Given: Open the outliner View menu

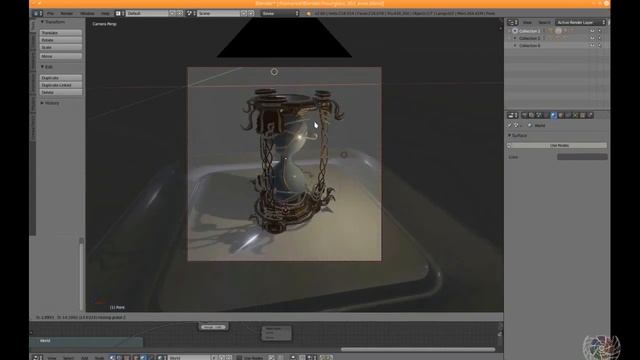Looking at the screenshot, I should (x=527, y=22).
